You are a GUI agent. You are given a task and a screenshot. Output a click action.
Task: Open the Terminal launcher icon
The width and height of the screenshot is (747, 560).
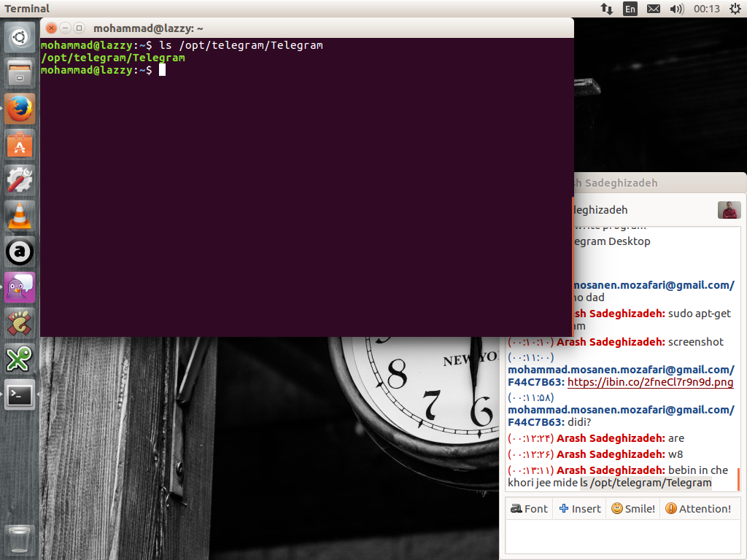pos(20,394)
